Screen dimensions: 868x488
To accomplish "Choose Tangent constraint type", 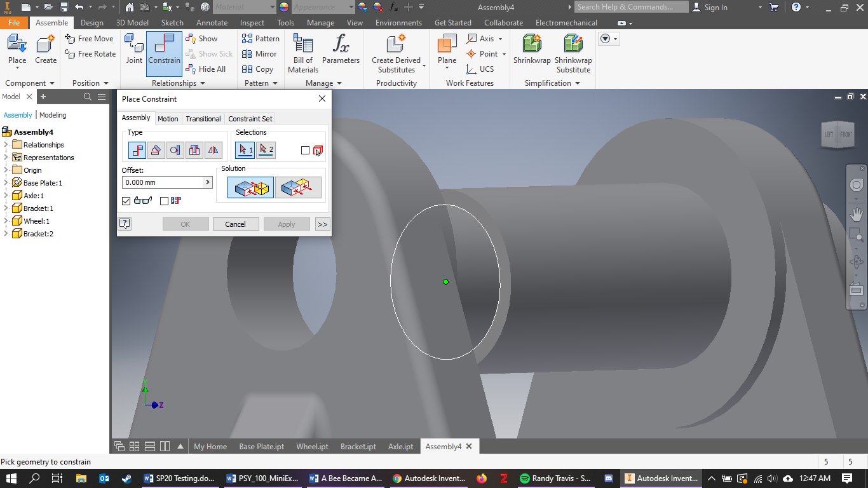I will [x=175, y=150].
